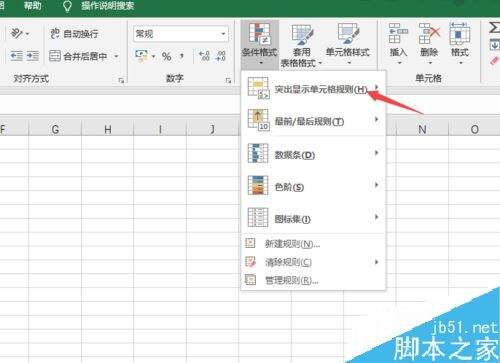Open the Conditional Formatting (条件格式) button
Screen dimensions: 500x363
coord(260,44)
